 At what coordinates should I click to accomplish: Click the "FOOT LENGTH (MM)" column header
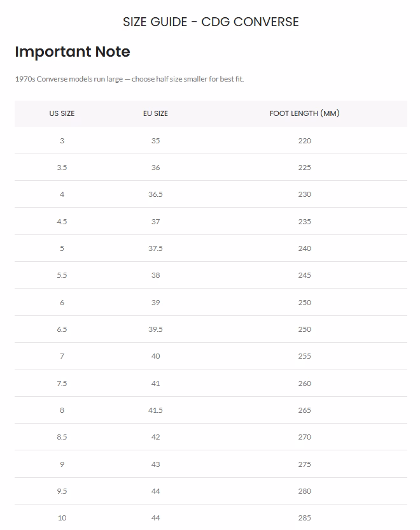(304, 113)
